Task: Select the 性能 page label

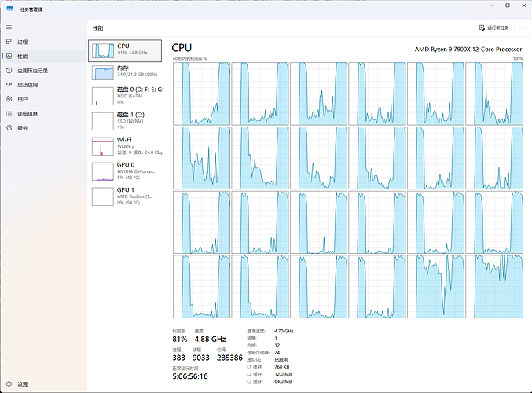Action: click(22, 57)
